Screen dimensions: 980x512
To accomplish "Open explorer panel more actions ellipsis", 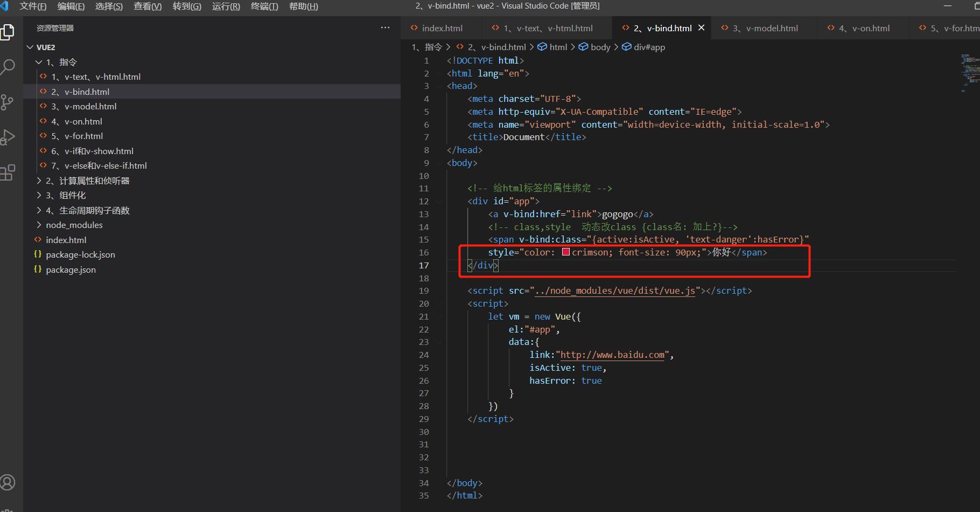I will click(x=385, y=27).
